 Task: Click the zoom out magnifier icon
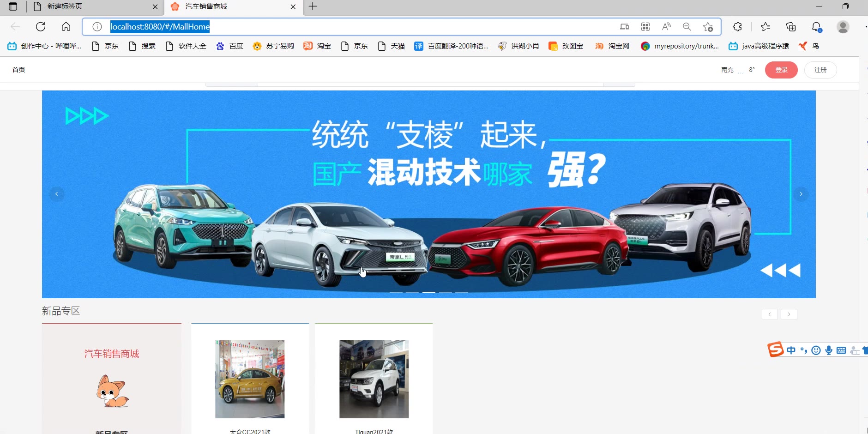point(687,27)
